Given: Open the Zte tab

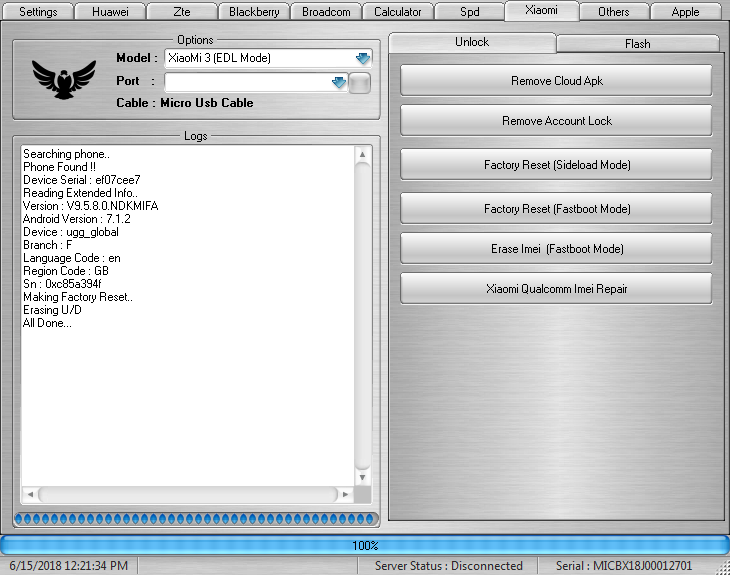Looking at the screenshot, I should [182, 12].
